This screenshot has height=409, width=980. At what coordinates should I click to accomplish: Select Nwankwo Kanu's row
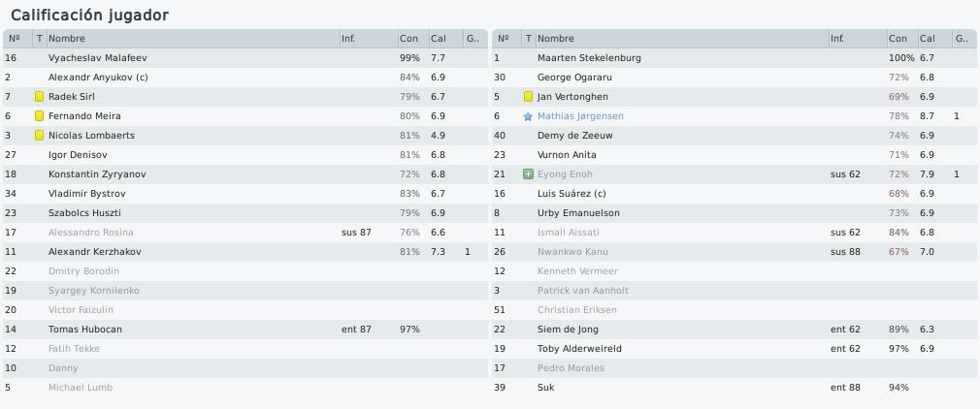coord(735,252)
